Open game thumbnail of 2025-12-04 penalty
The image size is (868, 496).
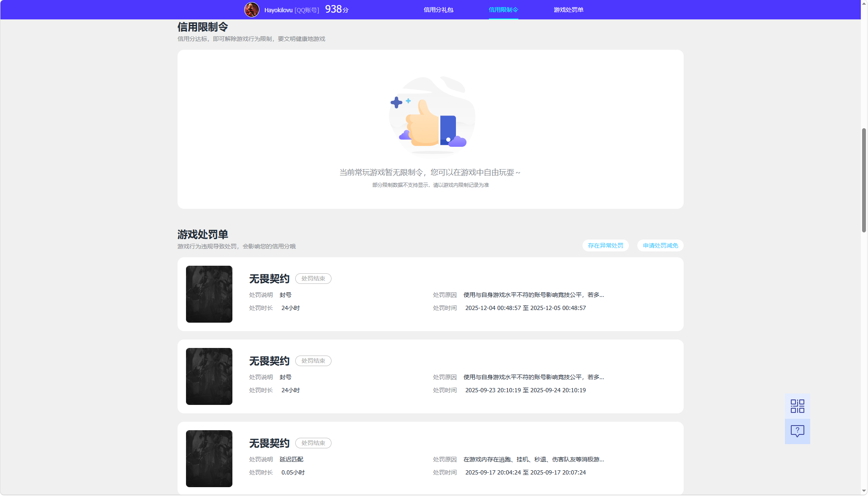[x=209, y=294]
